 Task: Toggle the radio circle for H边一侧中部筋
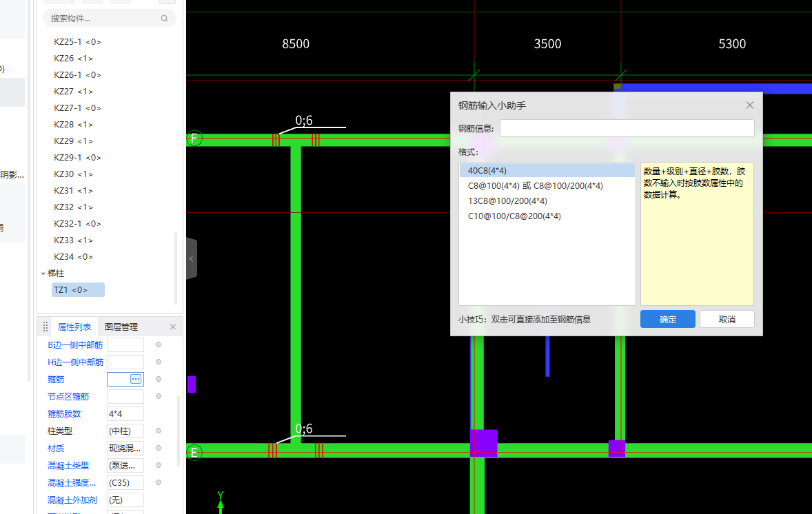coord(159,362)
